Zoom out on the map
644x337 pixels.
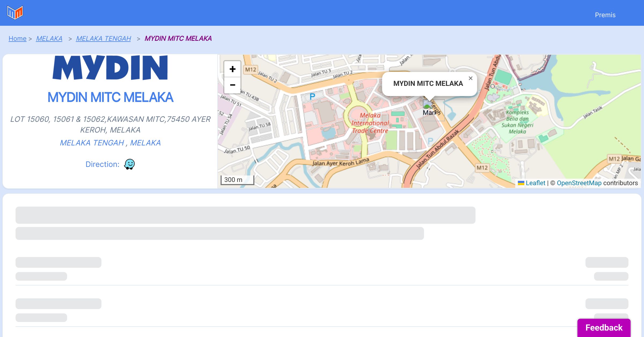(x=232, y=85)
